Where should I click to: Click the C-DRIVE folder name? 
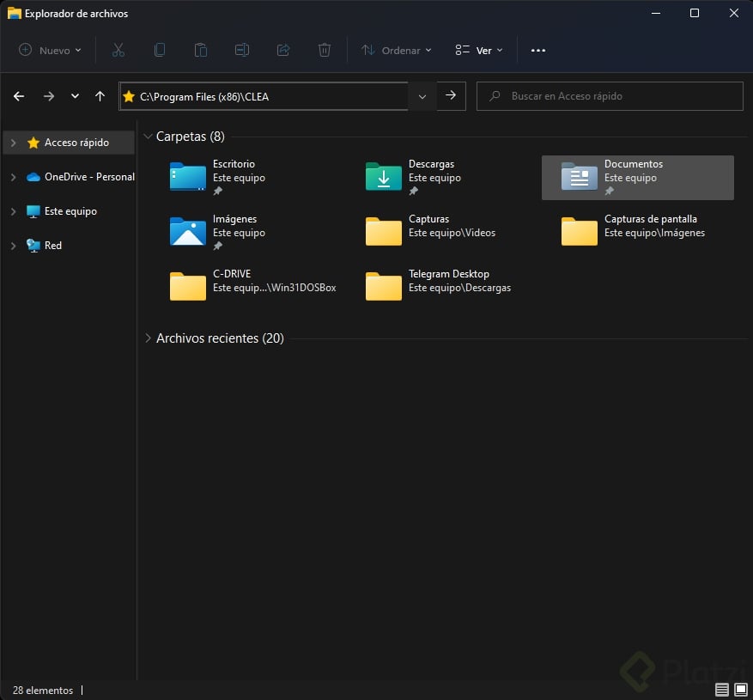[232, 274]
